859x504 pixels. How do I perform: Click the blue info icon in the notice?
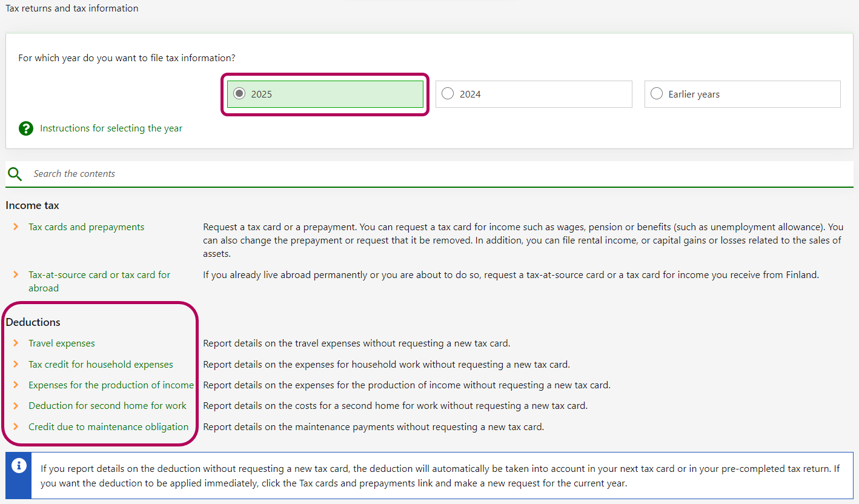(19, 466)
